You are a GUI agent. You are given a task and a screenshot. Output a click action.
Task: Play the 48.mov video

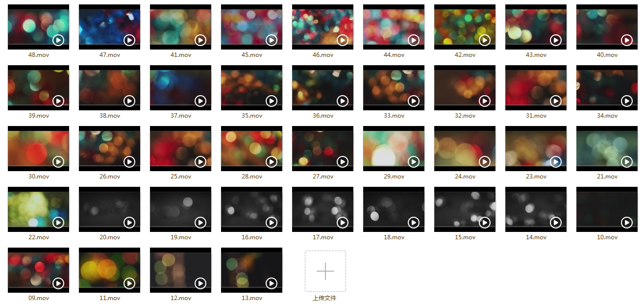click(x=58, y=40)
